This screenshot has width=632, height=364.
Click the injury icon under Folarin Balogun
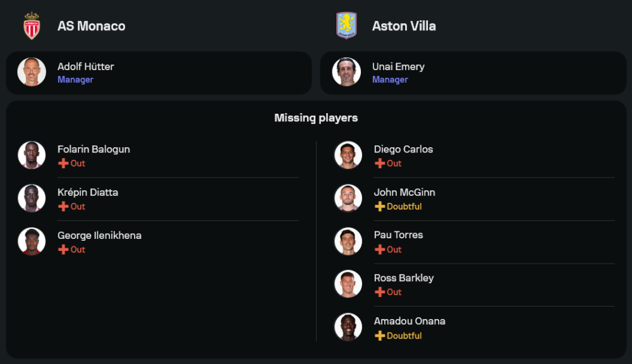[x=63, y=163]
